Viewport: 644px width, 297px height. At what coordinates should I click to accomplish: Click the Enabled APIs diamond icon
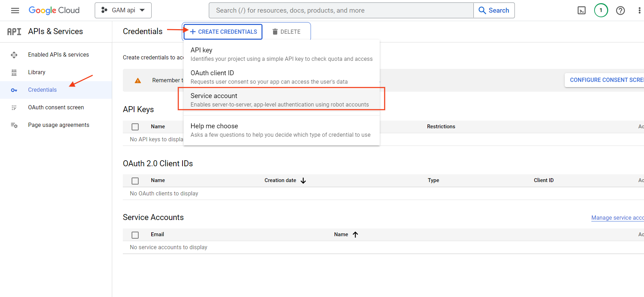[14, 55]
